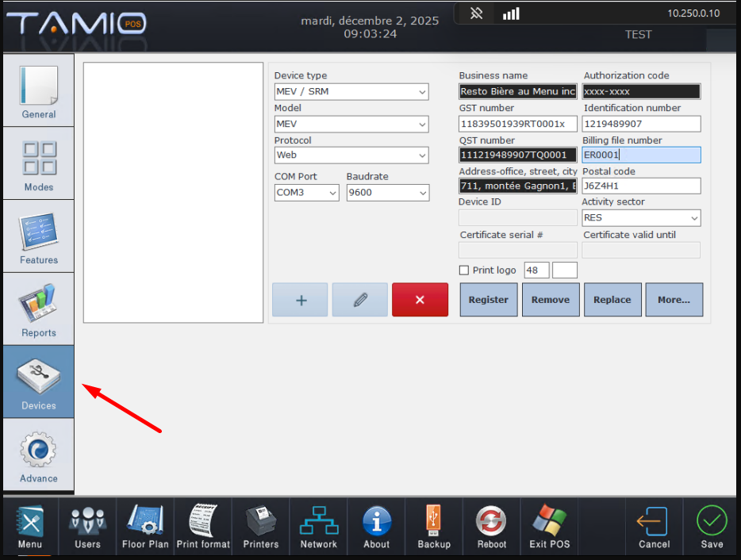
Task: Open Print format settings
Action: click(203, 527)
